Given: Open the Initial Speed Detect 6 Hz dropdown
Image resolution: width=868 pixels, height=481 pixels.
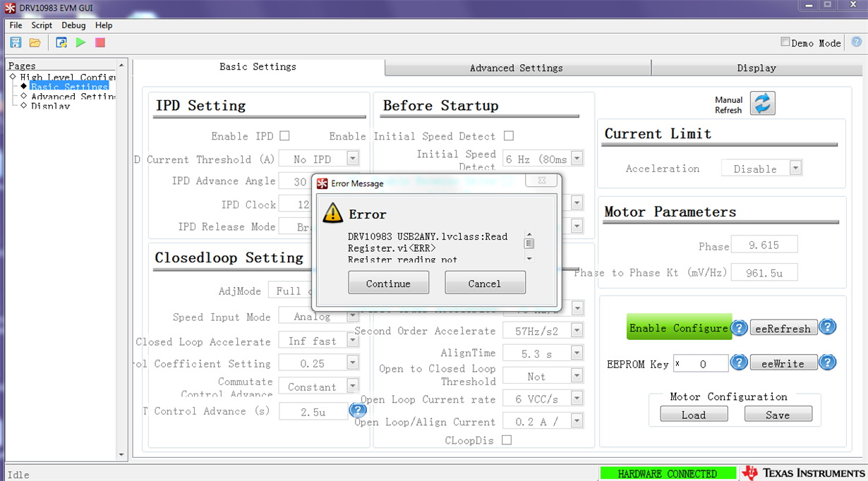Looking at the screenshot, I should pyautogui.click(x=577, y=159).
